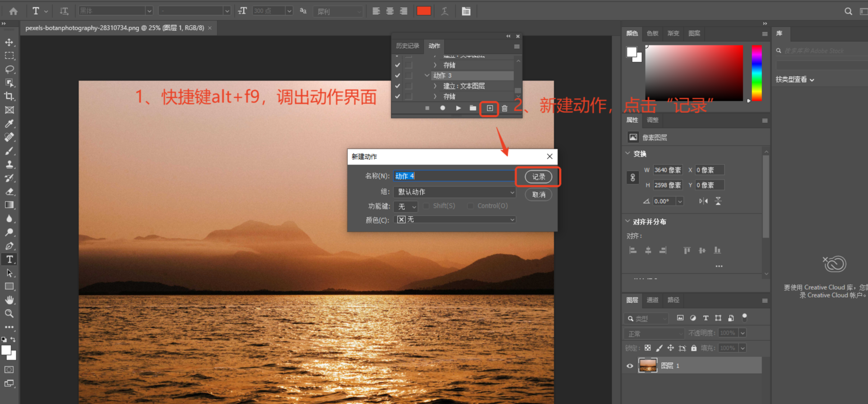Viewport: 868px width, 404px height.
Task: Click the 记录 button
Action: pyautogui.click(x=538, y=177)
